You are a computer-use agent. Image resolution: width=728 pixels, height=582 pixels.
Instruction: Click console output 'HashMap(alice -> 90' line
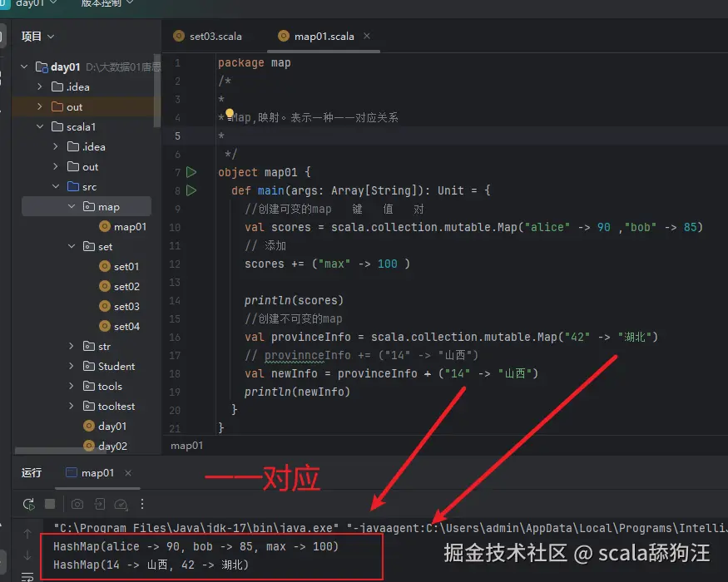coord(196,547)
